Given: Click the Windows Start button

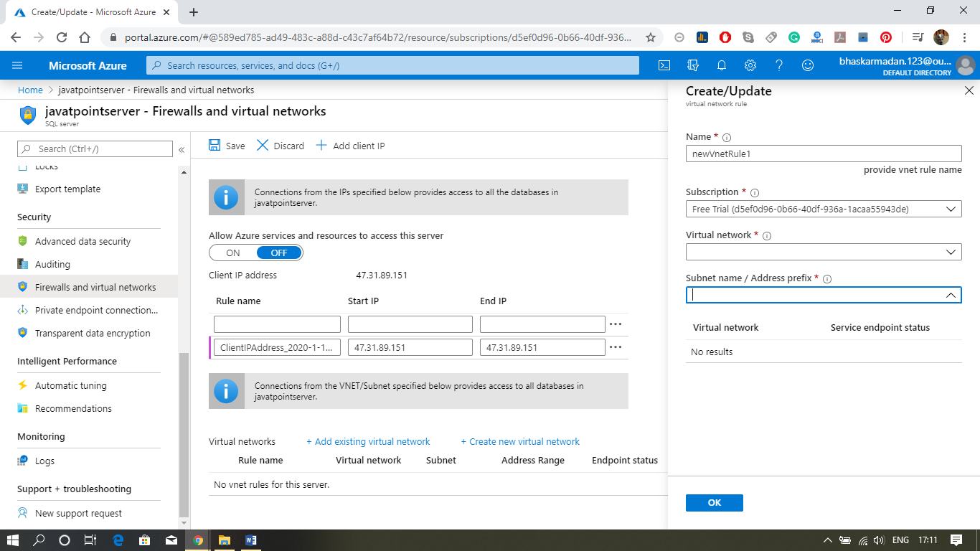Looking at the screenshot, I should (13, 540).
